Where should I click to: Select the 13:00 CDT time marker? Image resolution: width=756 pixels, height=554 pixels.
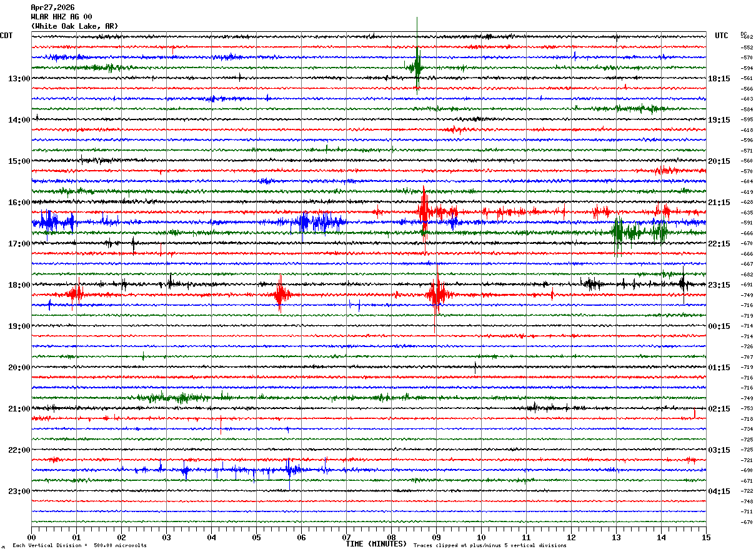pyautogui.click(x=19, y=79)
